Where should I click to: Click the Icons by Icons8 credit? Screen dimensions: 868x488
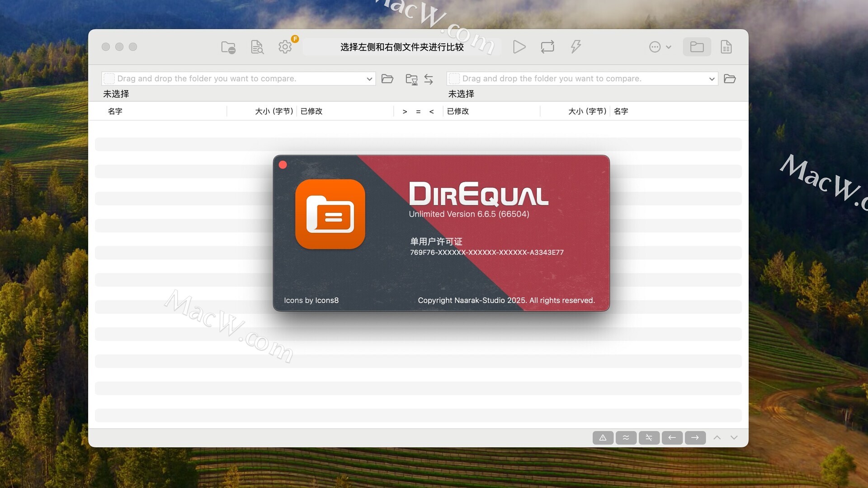point(311,300)
